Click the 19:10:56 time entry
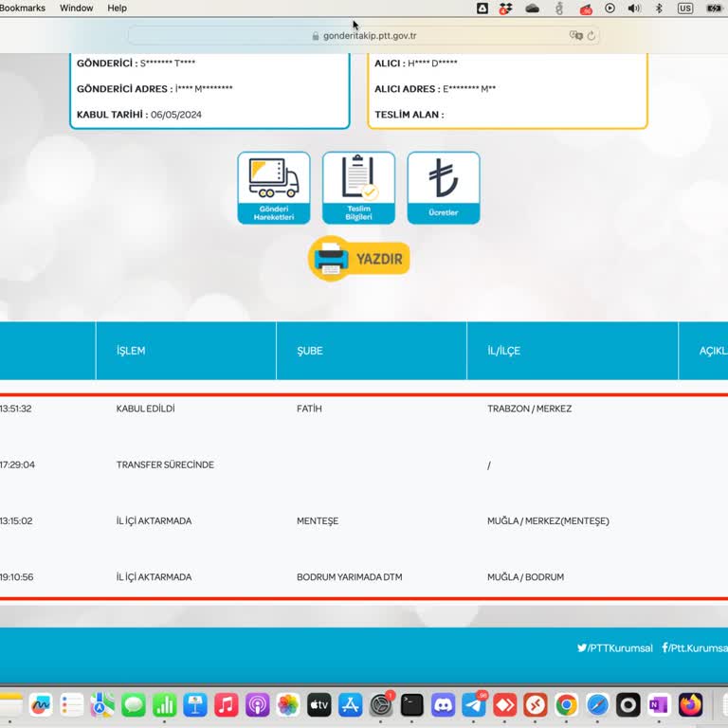Screen dimensions: 728x728 click(x=17, y=577)
